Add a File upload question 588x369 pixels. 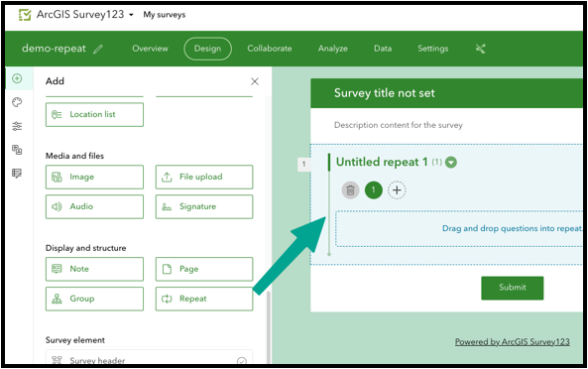(204, 177)
